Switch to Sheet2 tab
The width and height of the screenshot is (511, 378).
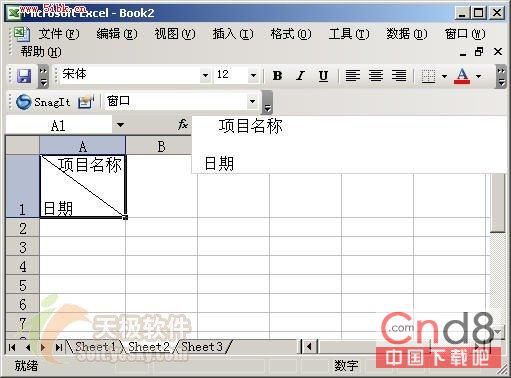149,347
